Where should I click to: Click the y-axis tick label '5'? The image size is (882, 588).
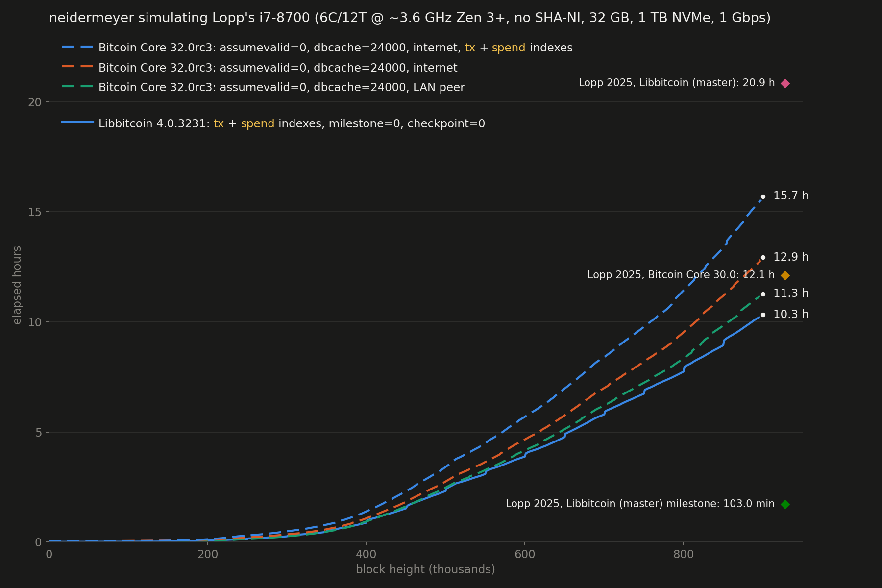point(38,433)
